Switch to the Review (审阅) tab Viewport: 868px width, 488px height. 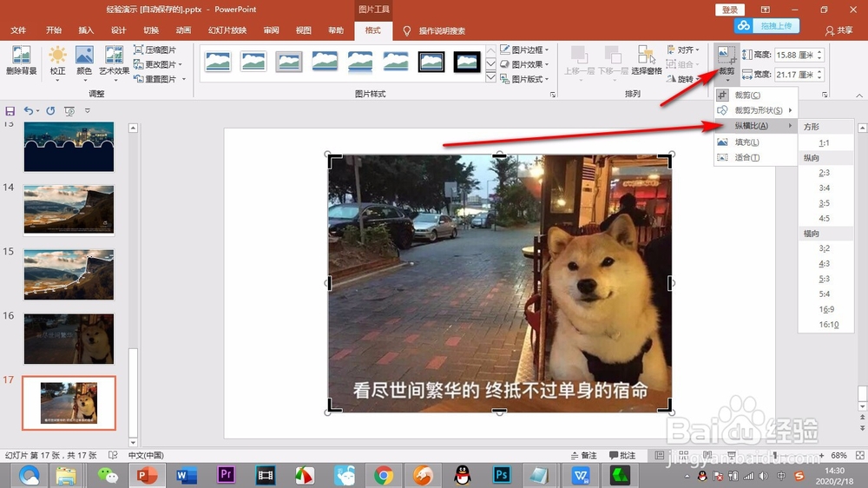click(271, 30)
